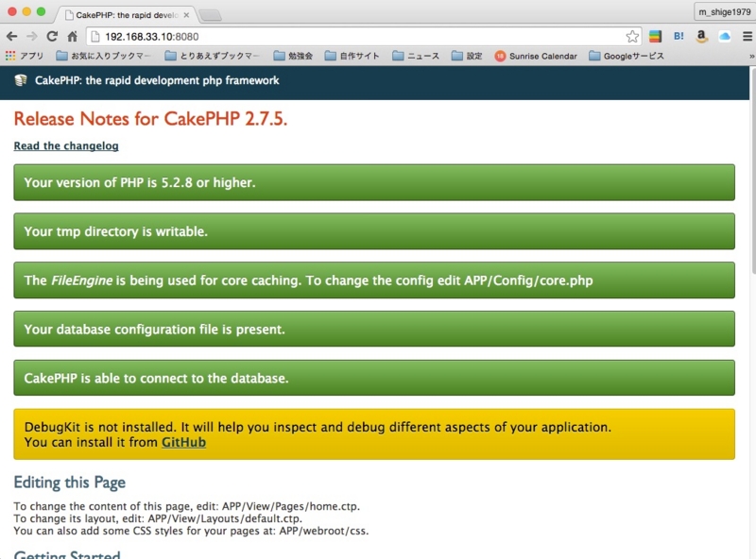Viewport: 756px width, 559px height.
Task: Click the able to connect database notice
Action: [x=374, y=378]
